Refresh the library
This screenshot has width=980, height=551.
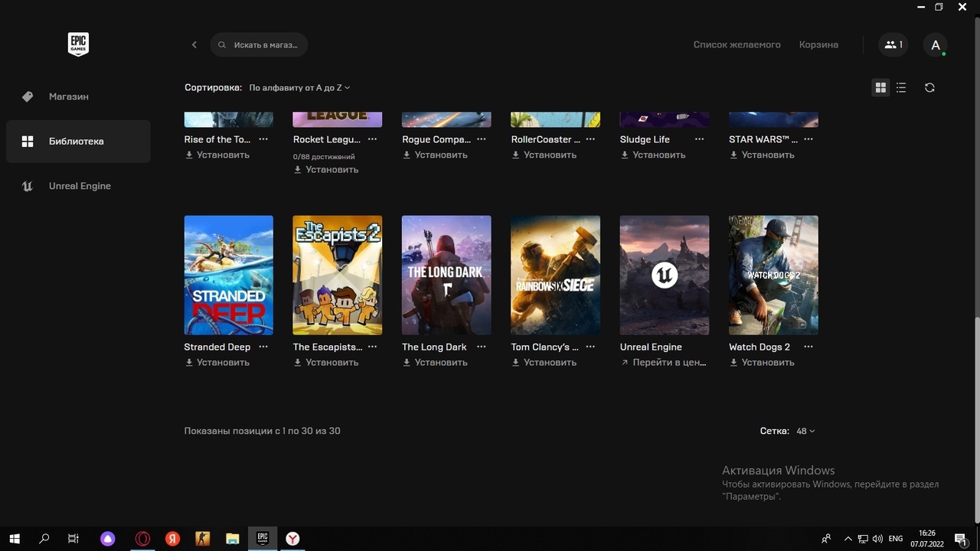(x=929, y=88)
